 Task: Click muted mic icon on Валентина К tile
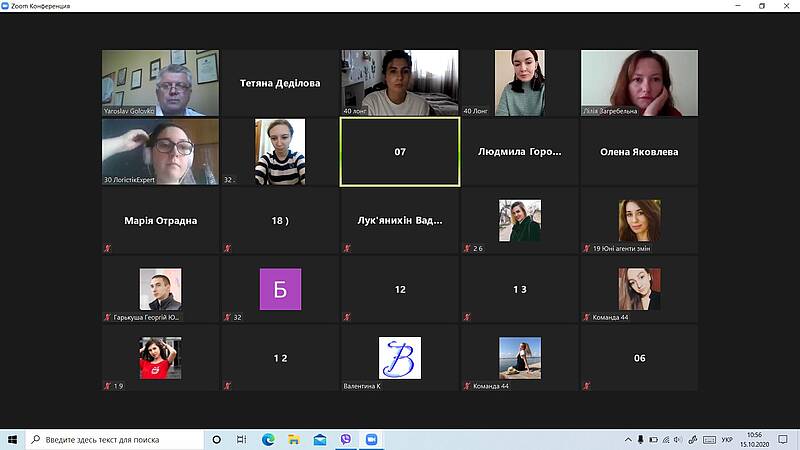click(347, 385)
